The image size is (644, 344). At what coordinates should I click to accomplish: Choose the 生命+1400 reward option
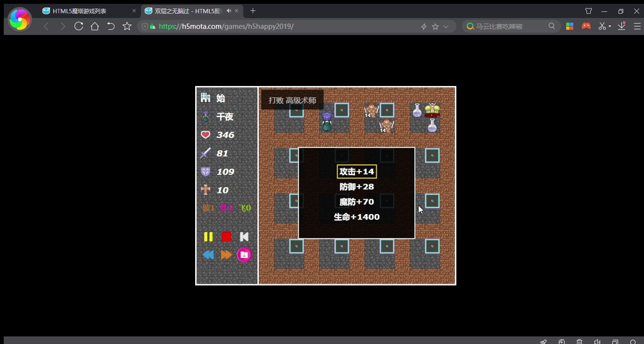[x=357, y=216]
